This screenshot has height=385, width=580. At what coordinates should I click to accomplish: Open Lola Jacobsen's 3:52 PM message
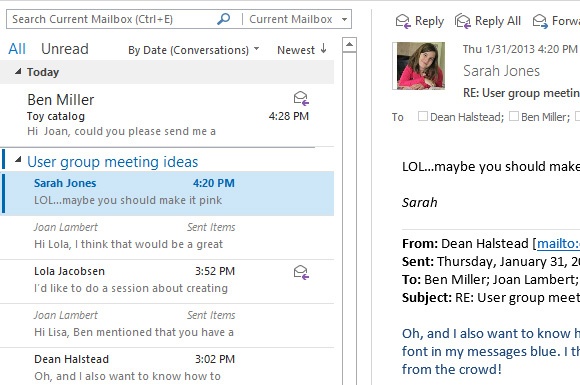[167, 281]
